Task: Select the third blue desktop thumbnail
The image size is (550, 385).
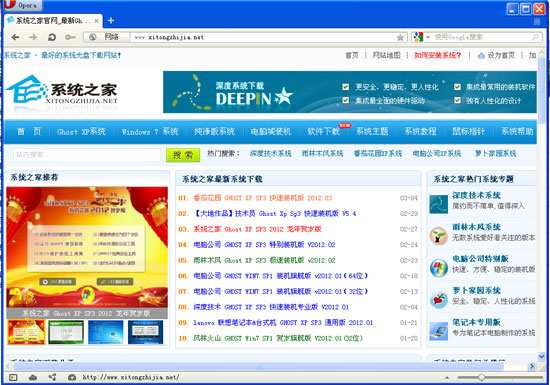Action: pos(106,332)
